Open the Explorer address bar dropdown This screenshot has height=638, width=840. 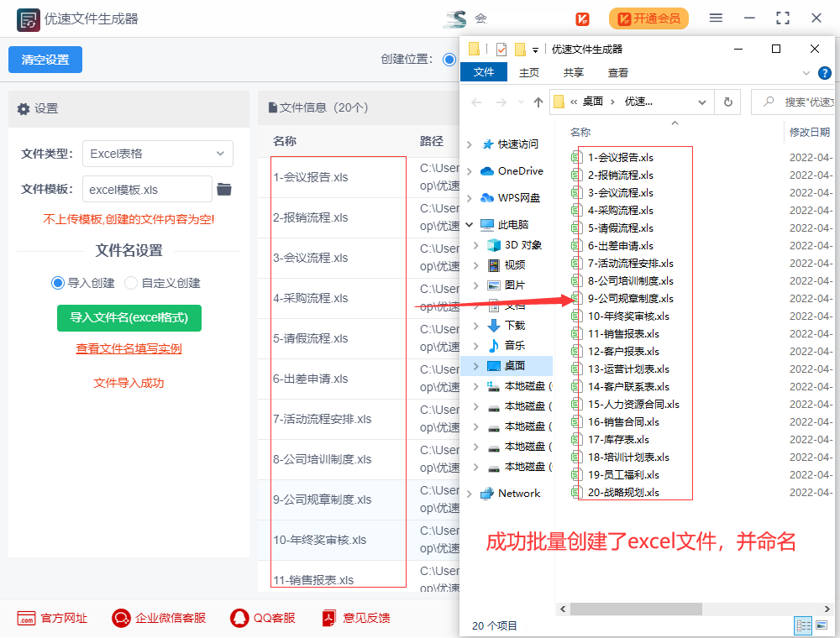point(701,101)
